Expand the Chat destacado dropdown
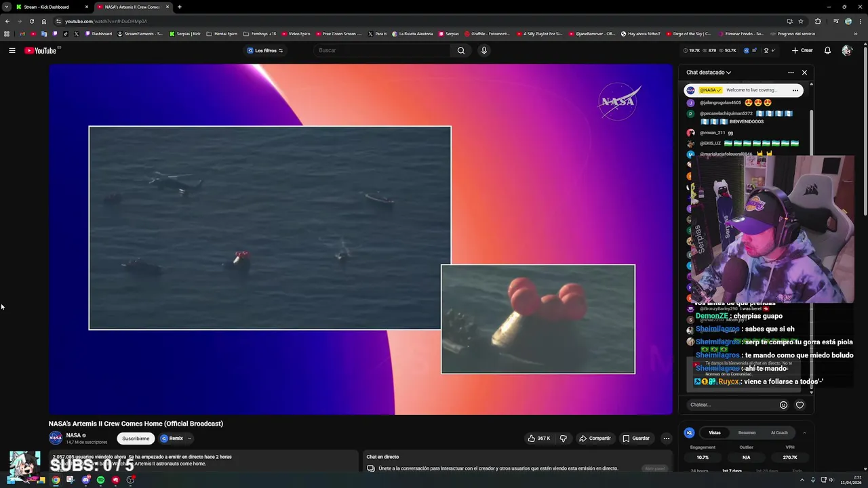The height and width of the screenshot is (488, 868). coord(709,73)
